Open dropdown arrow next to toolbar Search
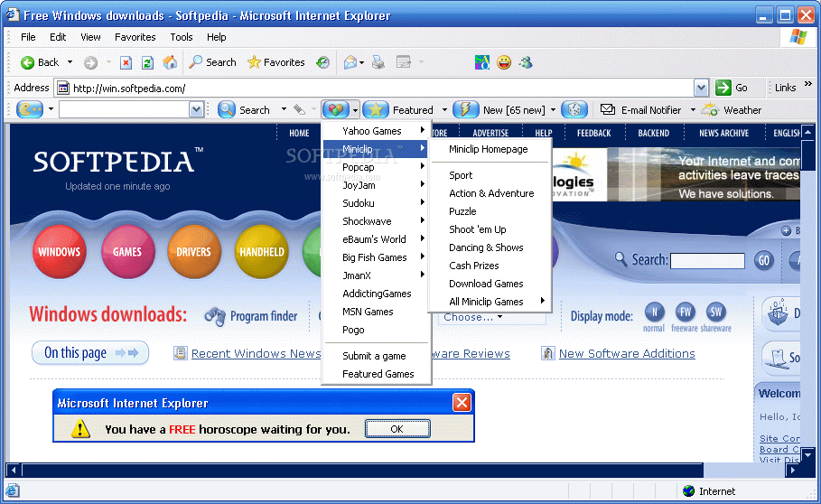This screenshot has height=504, width=821. click(284, 109)
